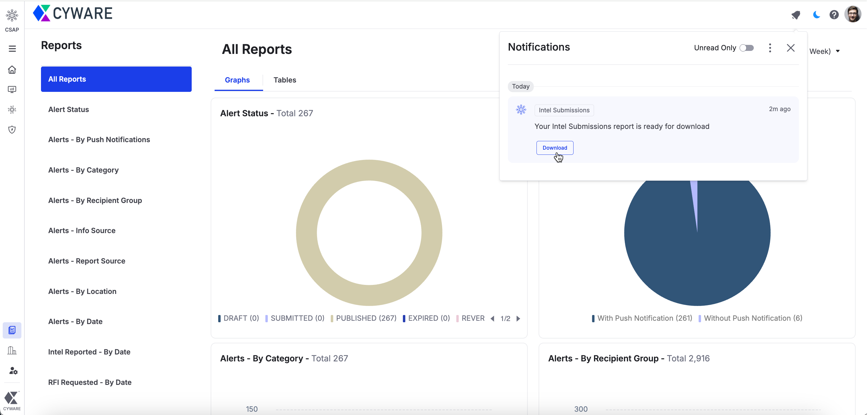868x415 pixels.
Task: Select the Reports icon in sidebar
Action: 12,330
